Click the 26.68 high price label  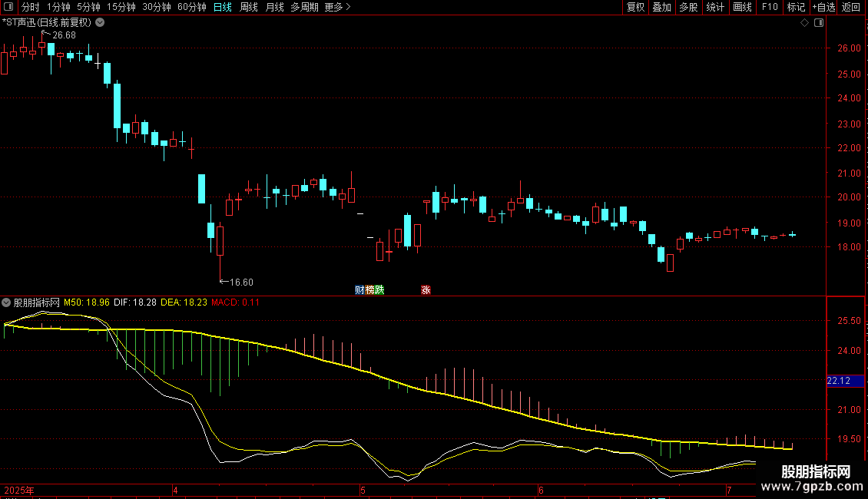(64, 35)
